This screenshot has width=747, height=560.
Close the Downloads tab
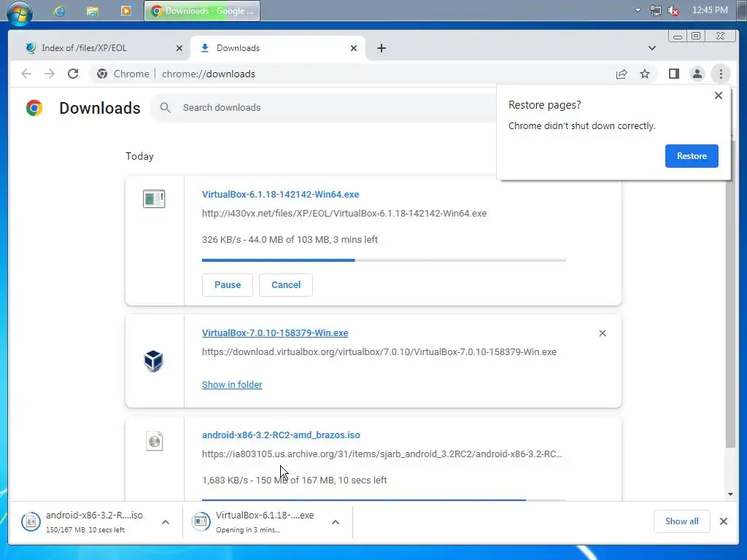tap(354, 48)
